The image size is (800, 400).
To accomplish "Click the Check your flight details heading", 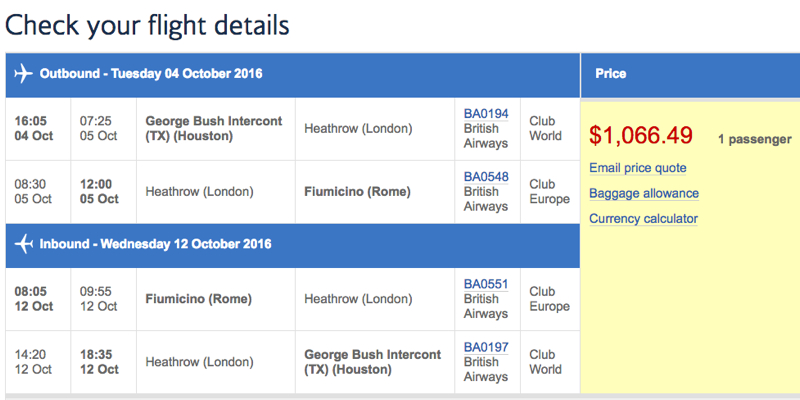I will click(x=147, y=25).
